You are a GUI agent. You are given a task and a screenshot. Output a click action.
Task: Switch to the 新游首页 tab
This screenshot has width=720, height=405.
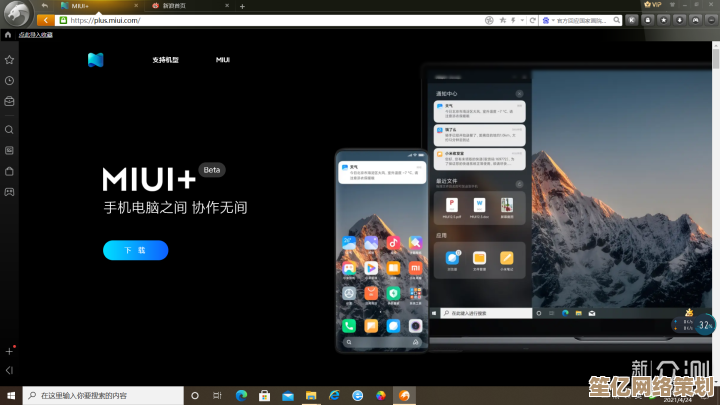pyautogui.click(x=180, y=5)
